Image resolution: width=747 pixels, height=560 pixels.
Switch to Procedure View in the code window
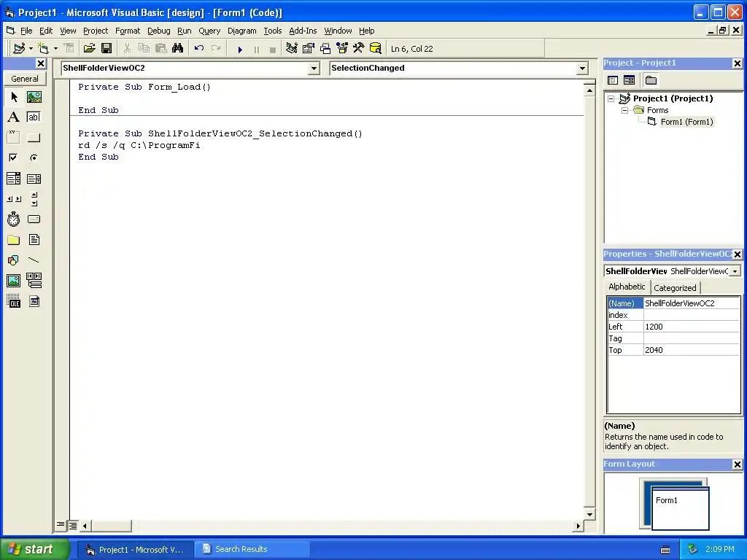pos(61,525)
